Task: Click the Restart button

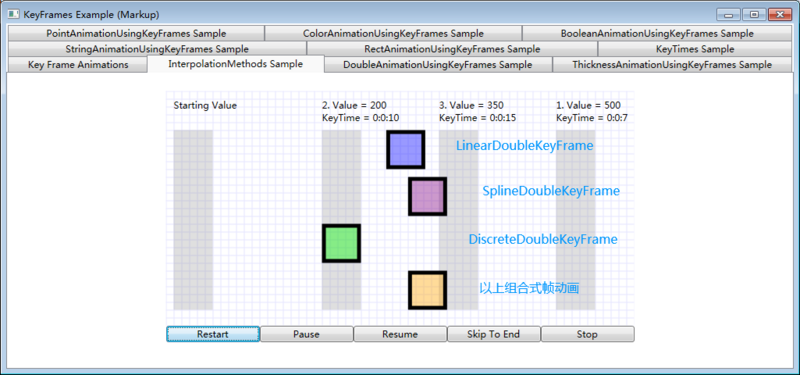Action: click(x=213, y=334)
